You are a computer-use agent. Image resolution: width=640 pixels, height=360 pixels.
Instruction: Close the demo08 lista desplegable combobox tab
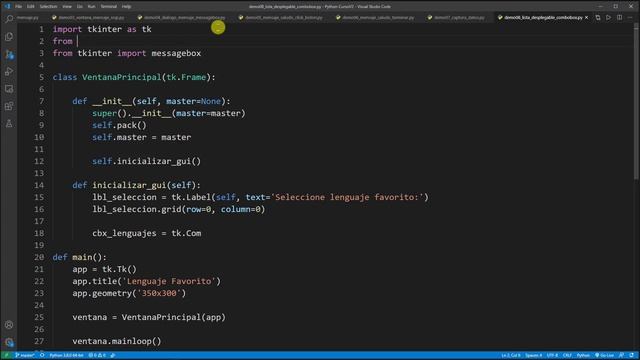587,18
